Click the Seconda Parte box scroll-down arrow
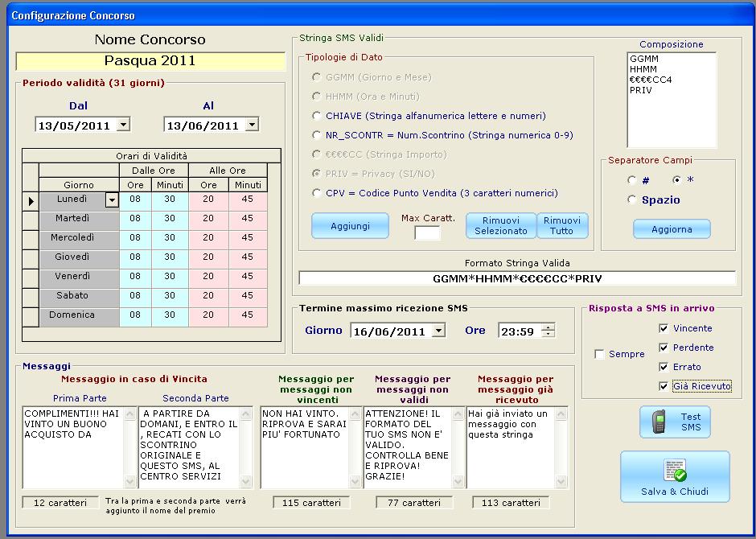 246,481
